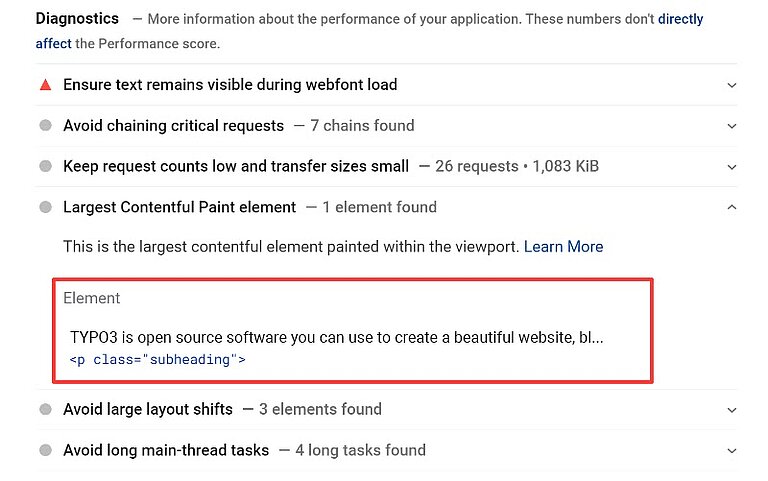Open the Learn More link
This screenshot has height=481, width=768.
tap(563, 247)
